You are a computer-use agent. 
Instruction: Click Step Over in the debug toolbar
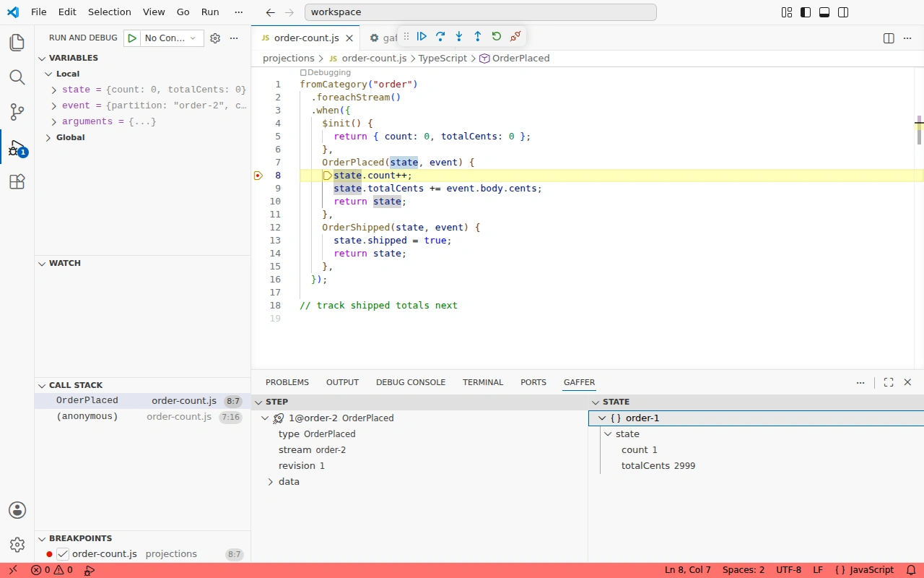pyautogui.click(x=440, y=36)
